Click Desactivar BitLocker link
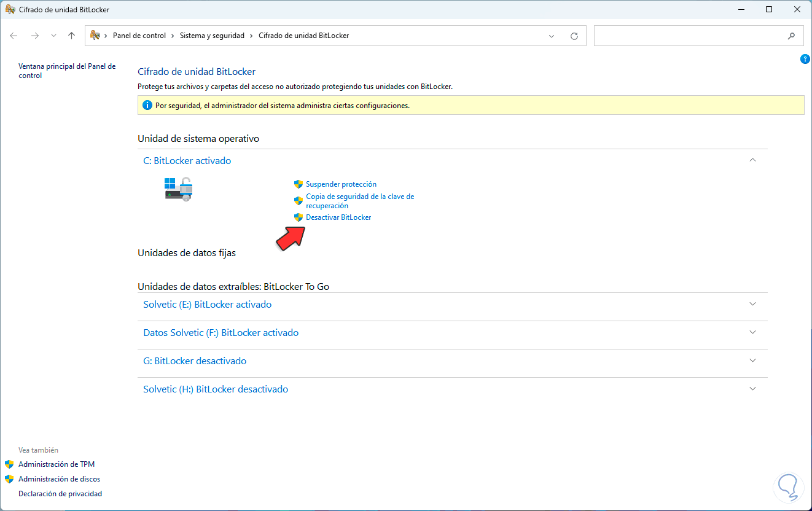This screenshot has height=511, width=812. click(338, 217)
